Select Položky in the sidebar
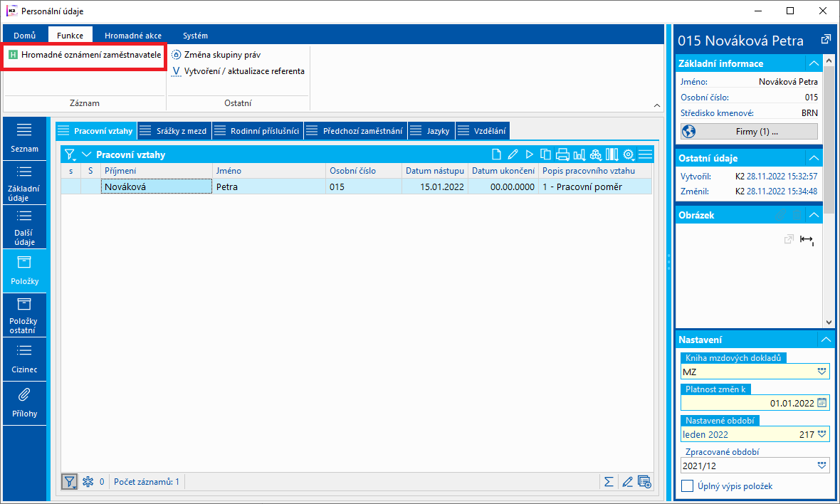The image size is (840, 504). pos(25,271)
